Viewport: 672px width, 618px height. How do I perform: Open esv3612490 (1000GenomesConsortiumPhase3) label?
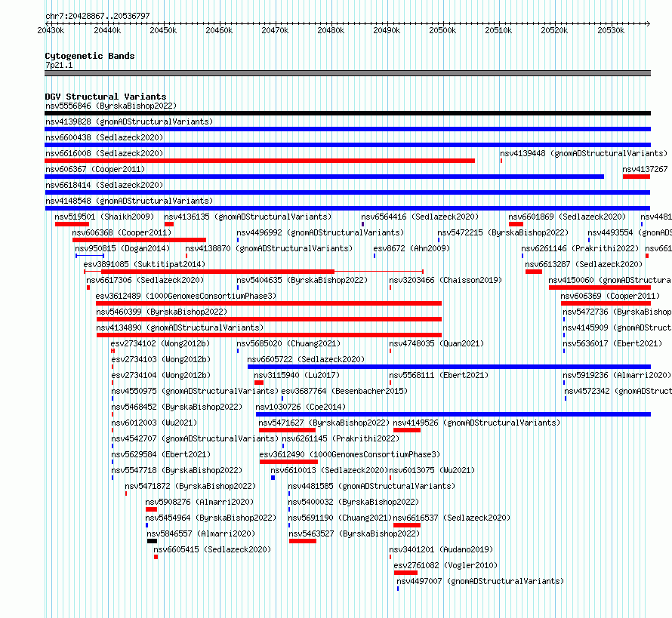point(350,454)
